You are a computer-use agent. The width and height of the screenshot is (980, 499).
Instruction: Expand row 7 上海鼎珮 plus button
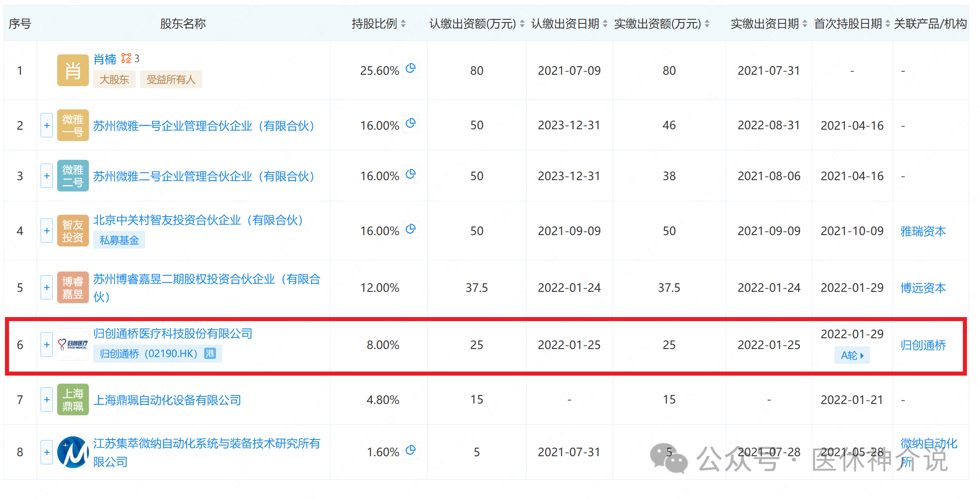(46, 399)
